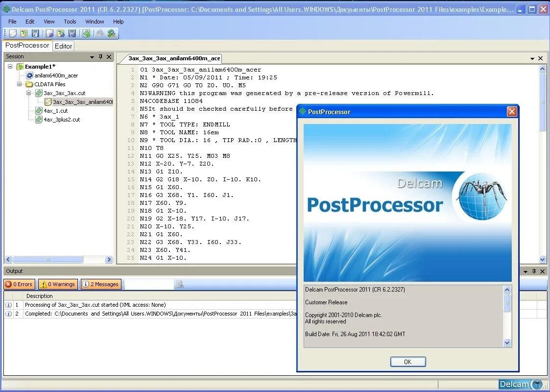
Task: Click the about dialog text scroll-up arrow
Action: [x=507, y=290]
